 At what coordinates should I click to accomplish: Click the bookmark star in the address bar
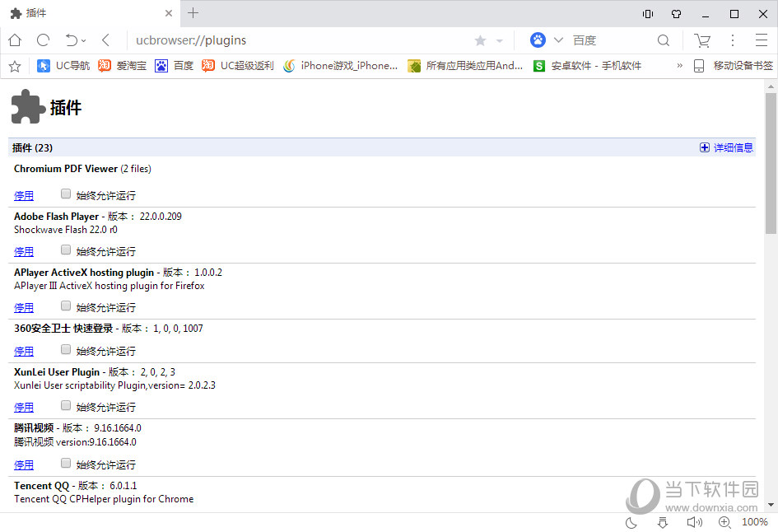480,40
